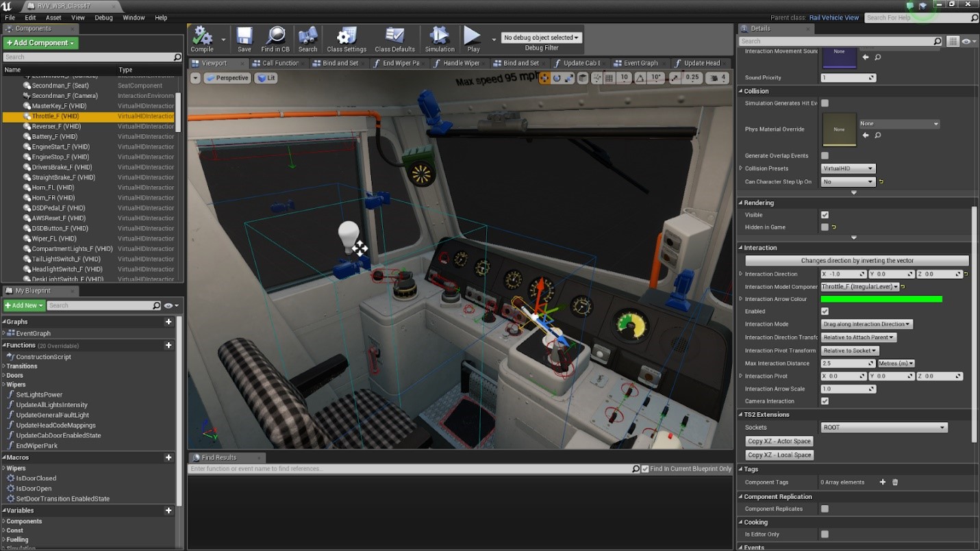Select Reverser_F (VHID) in the components list

[x=56, y=127]
